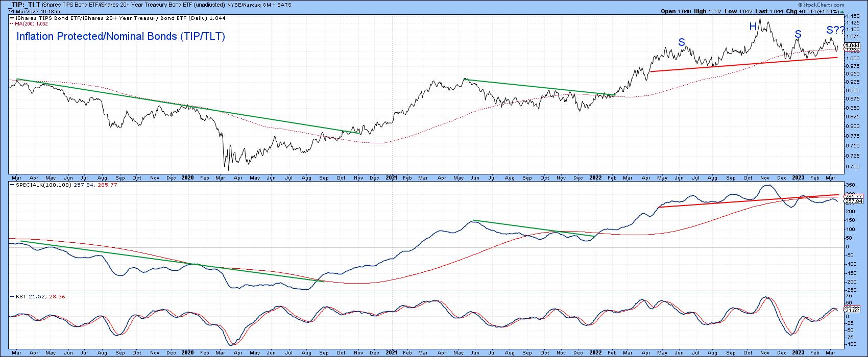868x357 pixels.
Task: Click the 0.900 price axis label
Action: (852, 91)
